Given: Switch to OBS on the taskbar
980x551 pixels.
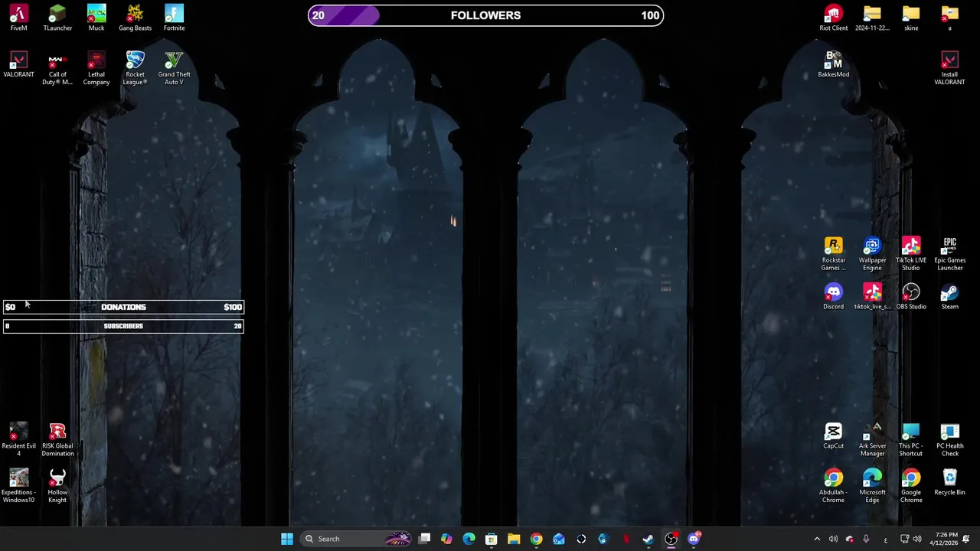Looking at the screenshot, I should coord(671,539).
